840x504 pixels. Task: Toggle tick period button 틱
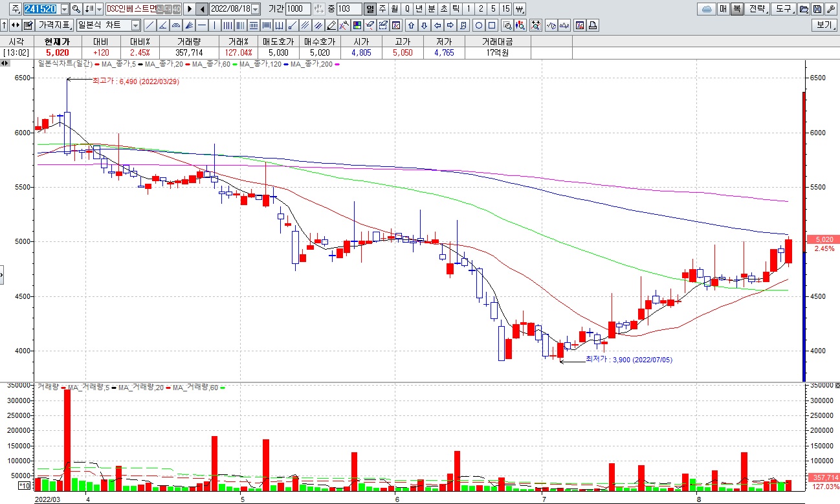[456, 9]
